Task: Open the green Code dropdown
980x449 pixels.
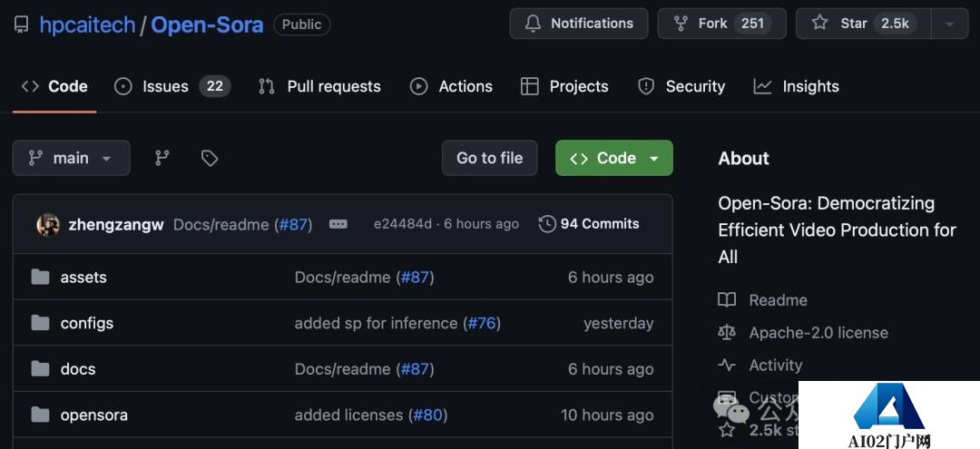Action: (x=613, y=158)
